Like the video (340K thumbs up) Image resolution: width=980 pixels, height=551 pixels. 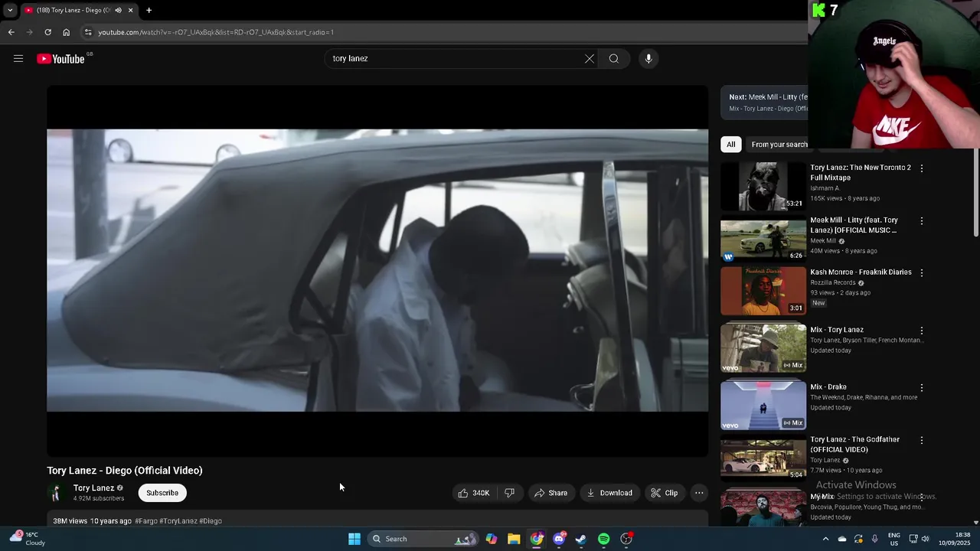coord(473,493)
